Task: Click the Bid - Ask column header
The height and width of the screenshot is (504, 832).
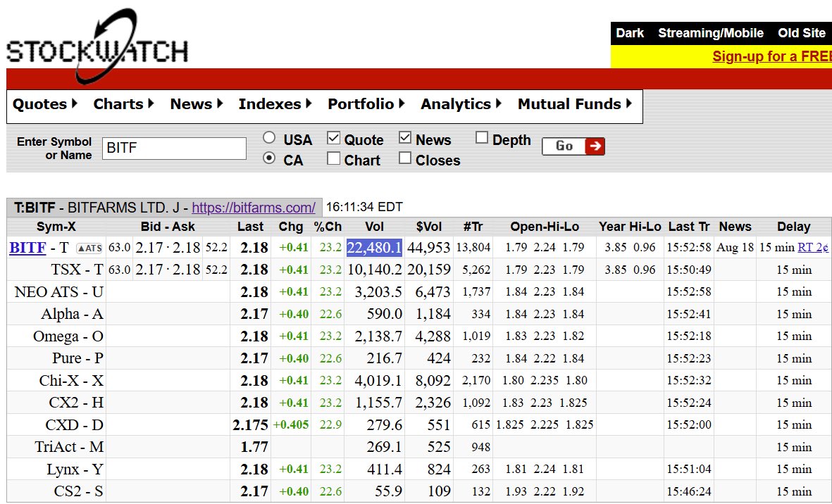Action: tap(168, 227)
